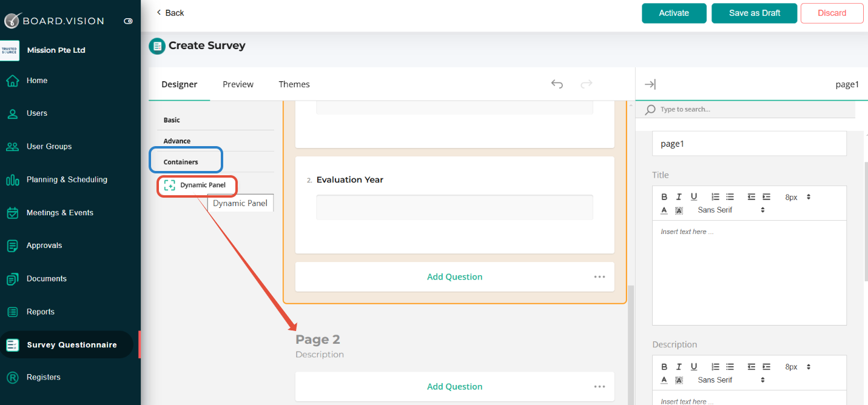The width and height of the screenshot is (868, 405).
Task: Open Registers via the R icon
Action: point(12,378)
